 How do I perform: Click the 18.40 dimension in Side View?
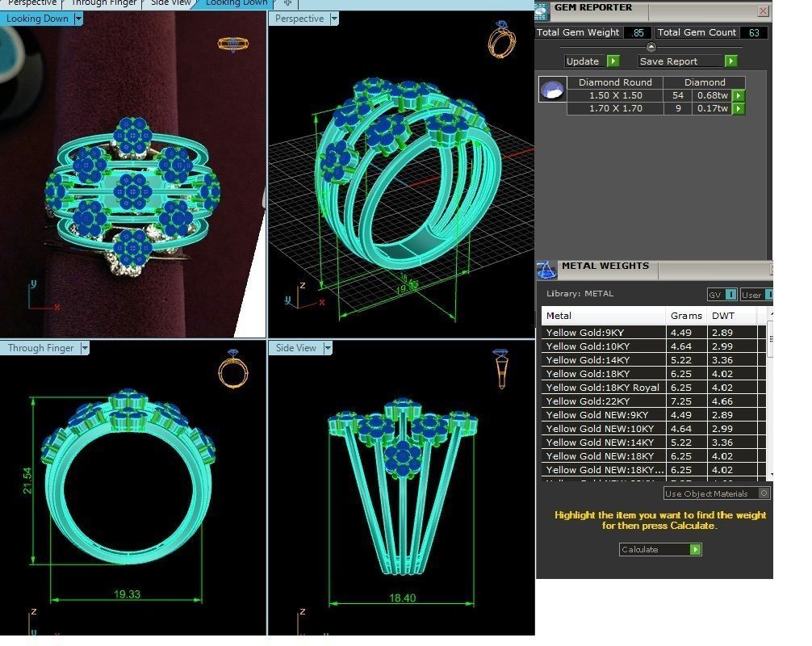coord(403,598)
